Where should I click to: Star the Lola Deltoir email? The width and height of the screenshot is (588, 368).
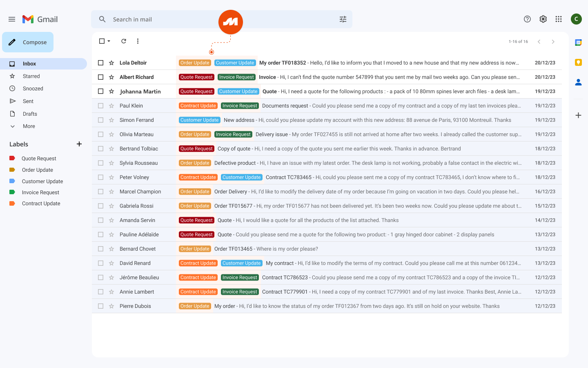tap(111, 63)
